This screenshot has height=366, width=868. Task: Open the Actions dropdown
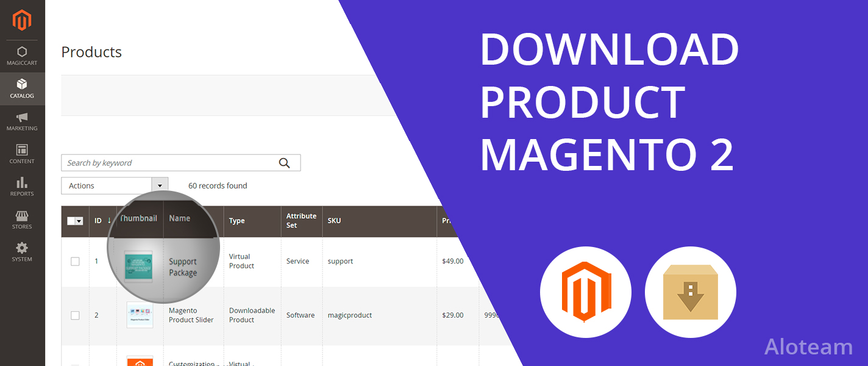(115, 185)
